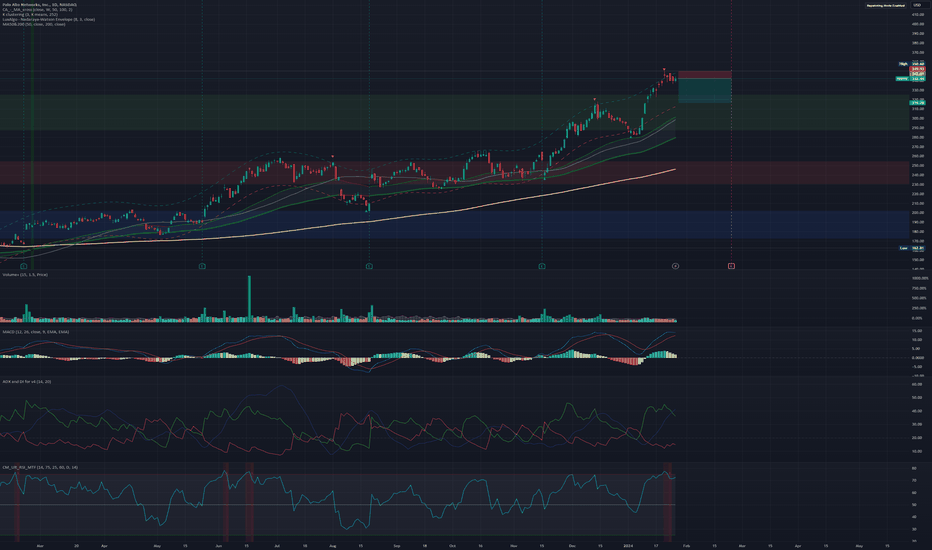Viewport: 932px width, 550px height.
Task: Click the Dec label on the time axis
Action: [x=572, y=545]
